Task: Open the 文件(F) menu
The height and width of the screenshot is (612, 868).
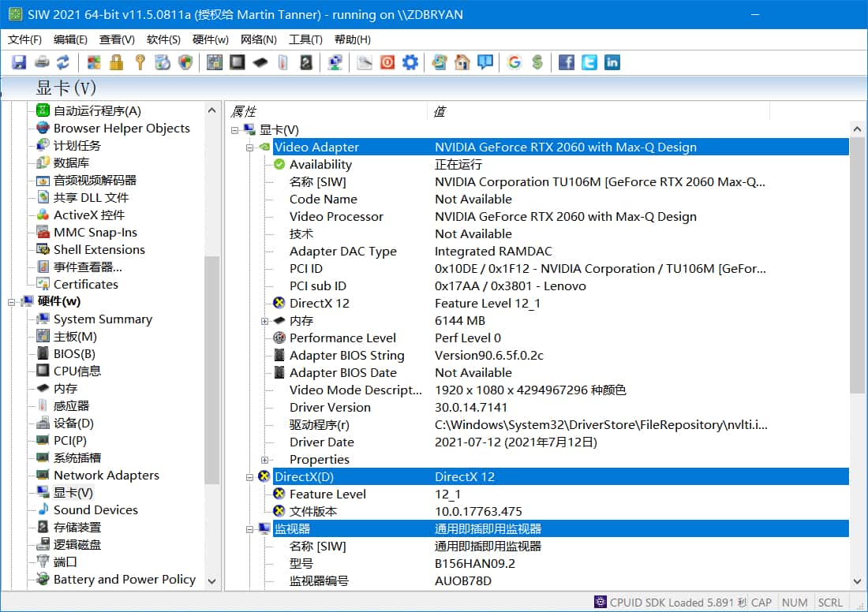Action: (25, 39)
